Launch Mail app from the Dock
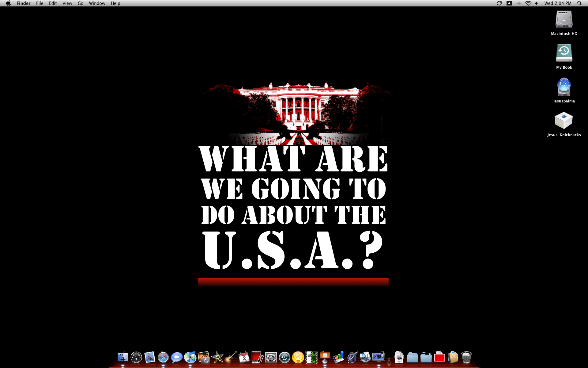This screenshot has width=588, height=368. [x=150, y=357]
